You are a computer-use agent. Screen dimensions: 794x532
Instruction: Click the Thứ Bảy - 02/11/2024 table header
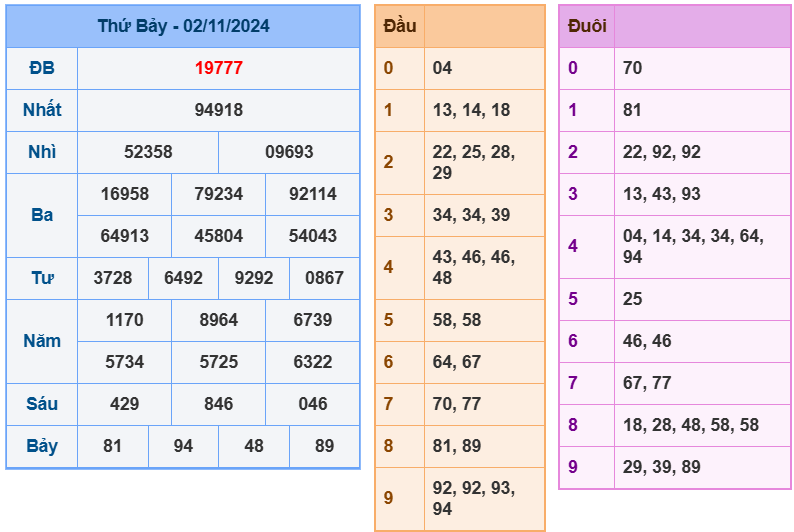coord(183,26)
